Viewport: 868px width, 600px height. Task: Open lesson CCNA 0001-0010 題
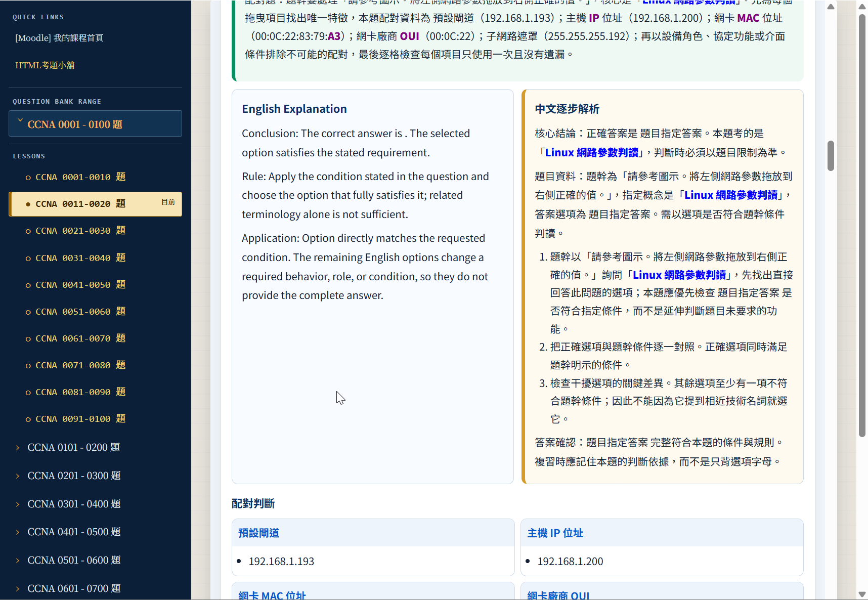[x=80, y=177]
